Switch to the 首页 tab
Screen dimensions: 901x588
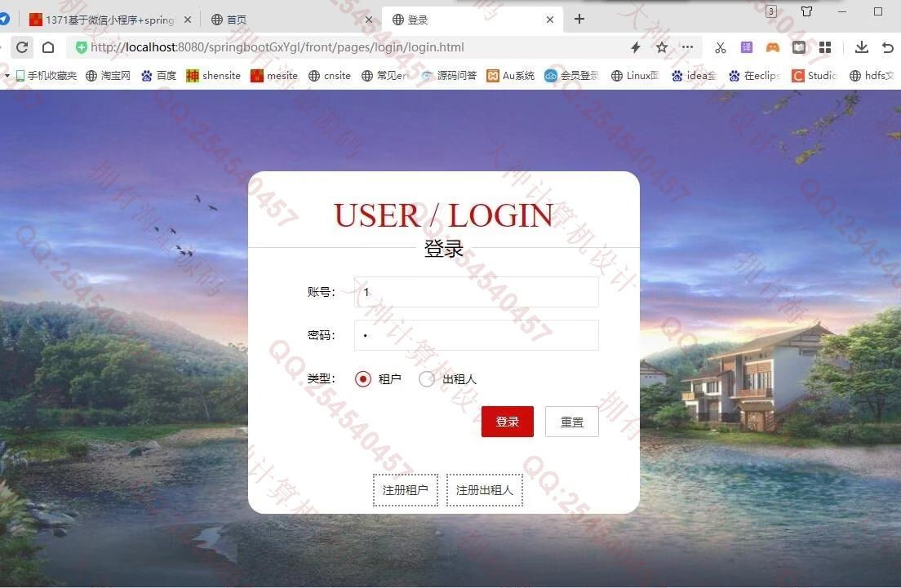291,20
